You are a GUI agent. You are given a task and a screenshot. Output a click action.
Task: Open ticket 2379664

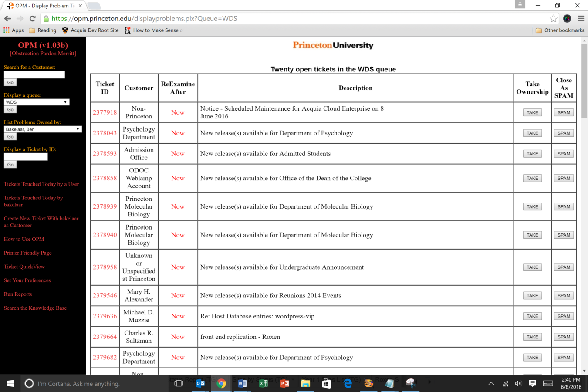[x=105, y=337]
